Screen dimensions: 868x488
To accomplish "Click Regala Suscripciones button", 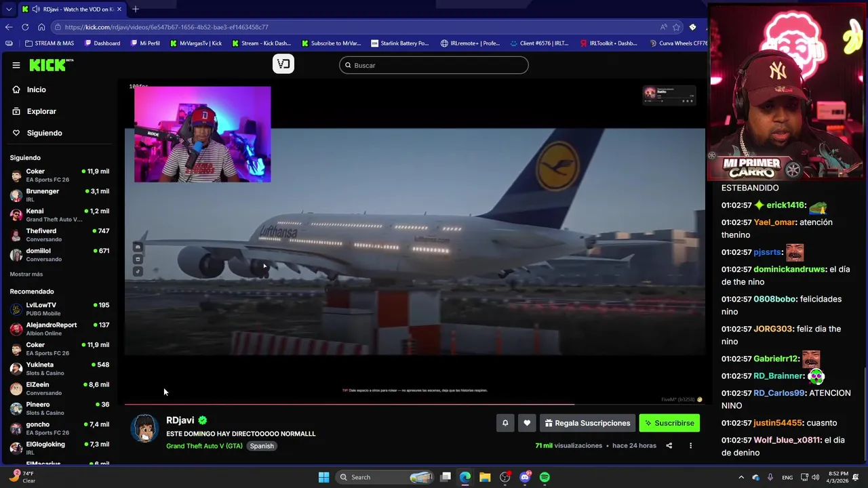I will (x=587, y=423).
